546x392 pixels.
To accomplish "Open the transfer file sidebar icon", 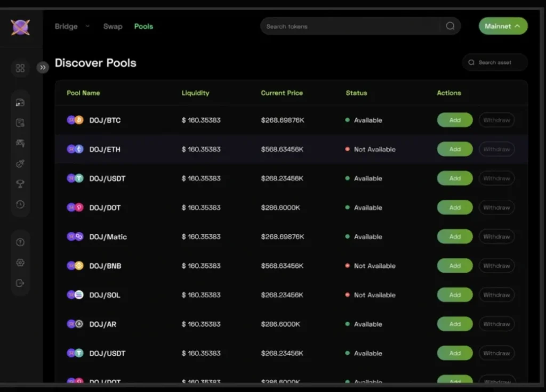I will point(20,103).
